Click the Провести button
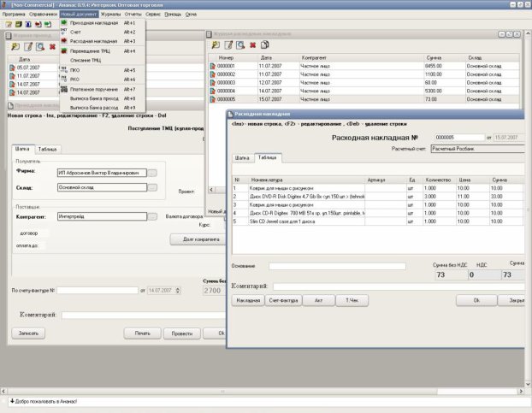The width and height of the screenshot is (532, 413). coord(182,333)
